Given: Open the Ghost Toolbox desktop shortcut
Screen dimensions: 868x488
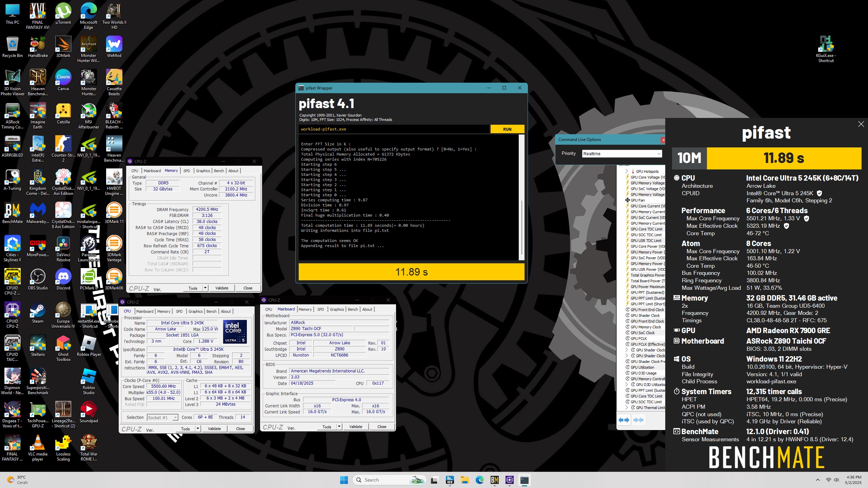Looking at the screenshot, I should [x=63, y=349].
